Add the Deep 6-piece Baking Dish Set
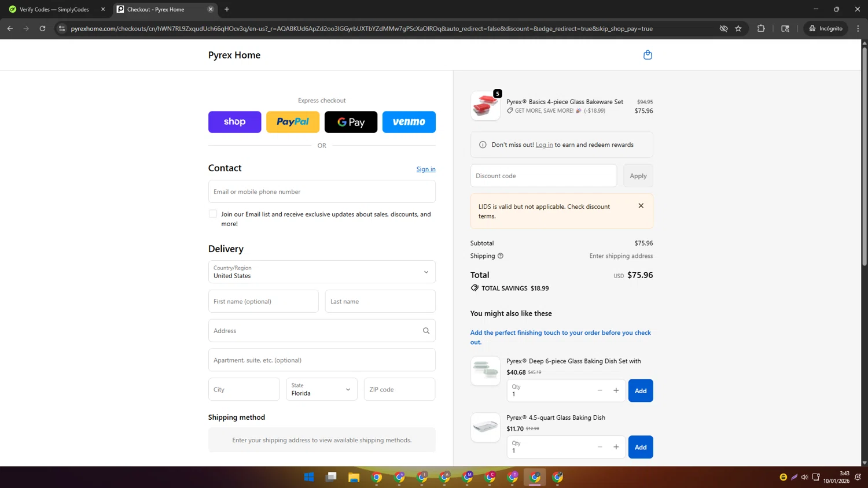The width and height of the screenshot is (868, 488). [641, 391]
